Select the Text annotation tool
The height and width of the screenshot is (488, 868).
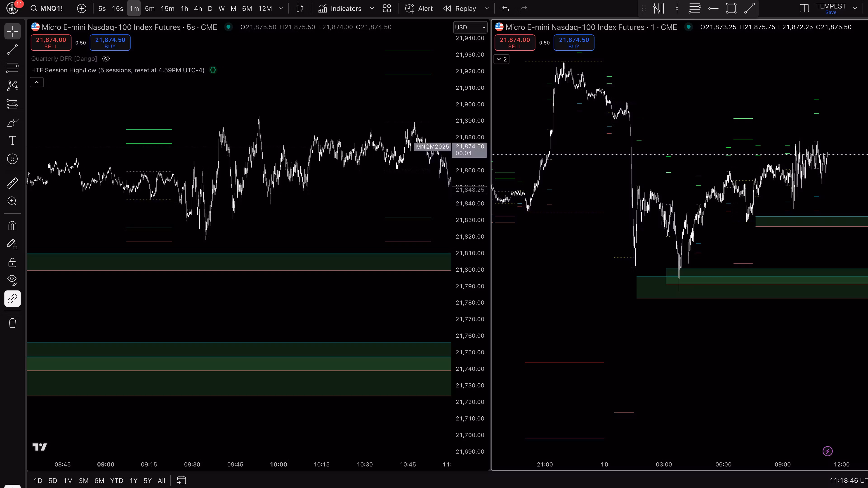(12, 141)
